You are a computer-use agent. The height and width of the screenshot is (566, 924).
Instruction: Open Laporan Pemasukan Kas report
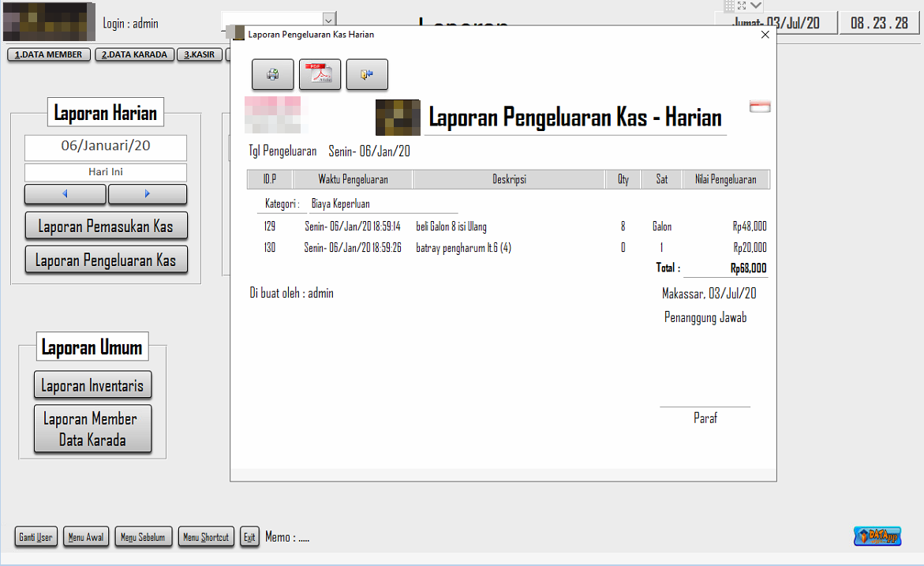tap(106, 227)
